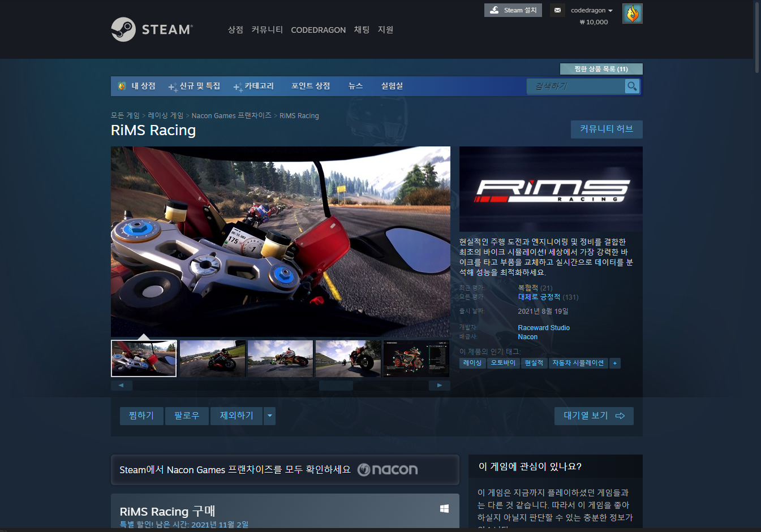
Task: Click the 이 게임에 관심이 있나요? heading
Action: pos(530,466)
